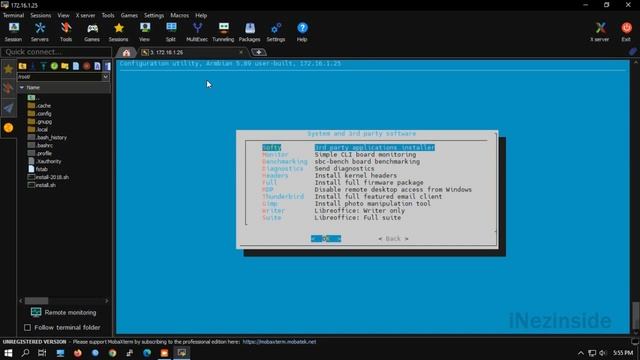The image size is (640, 360).
Task: Open the home tab icon
Action: (126, 53)
